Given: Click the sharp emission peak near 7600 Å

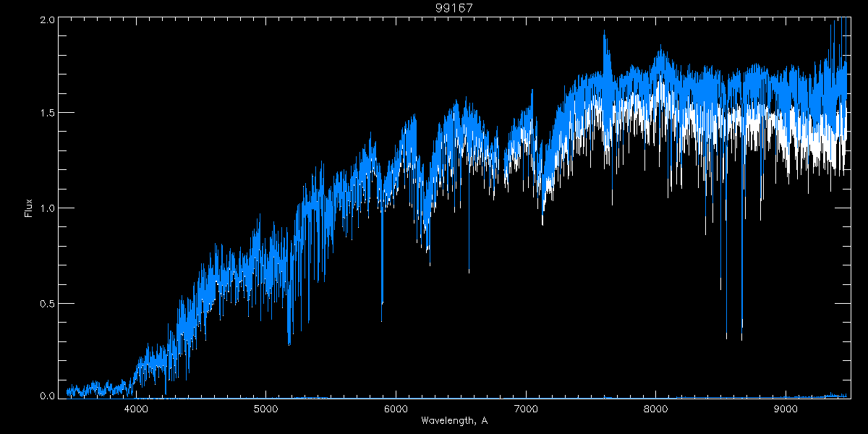Looking at the screenshot, I should pyautogui.click(x=604, y=33).
